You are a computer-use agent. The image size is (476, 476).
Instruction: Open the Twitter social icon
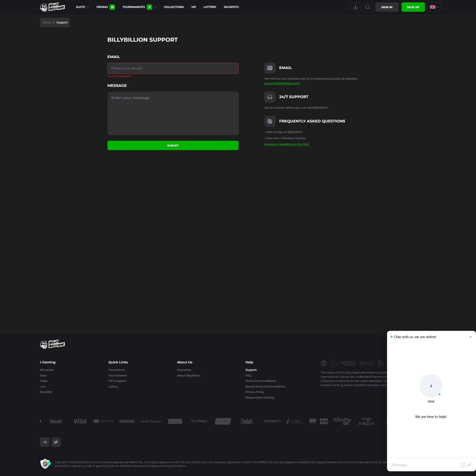pos(56,442)
